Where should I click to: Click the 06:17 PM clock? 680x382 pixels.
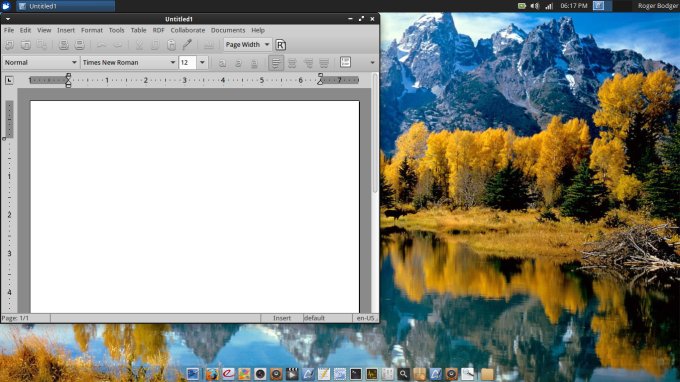point(574,6)
